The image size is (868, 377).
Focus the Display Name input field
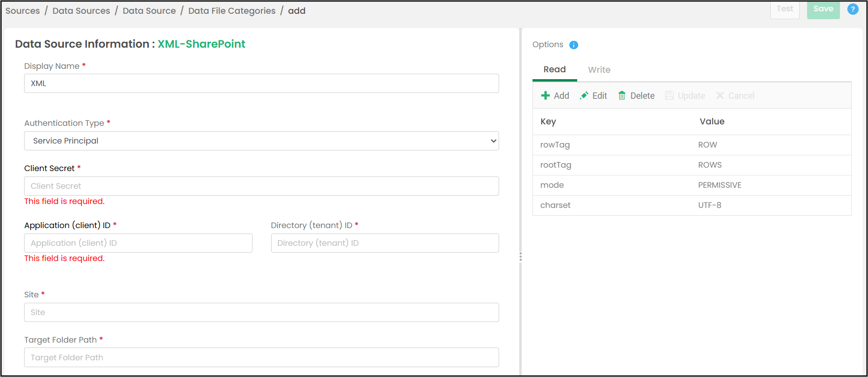pos(261,84)
